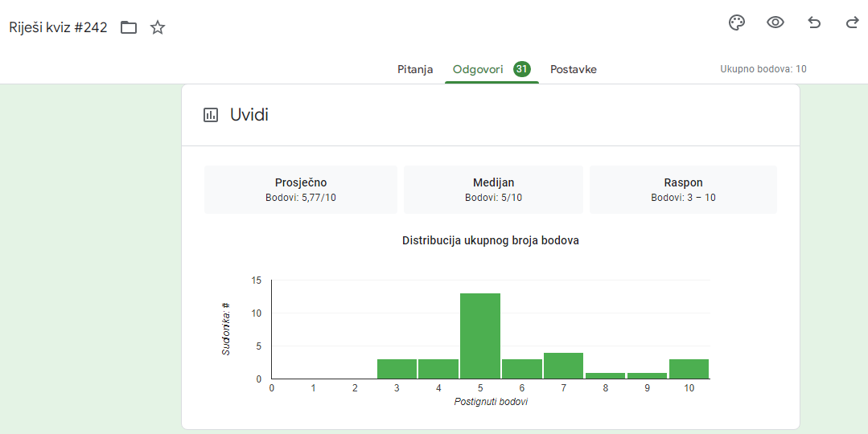
Task: Click the Sudionika: # axis label
Action: 226,330
